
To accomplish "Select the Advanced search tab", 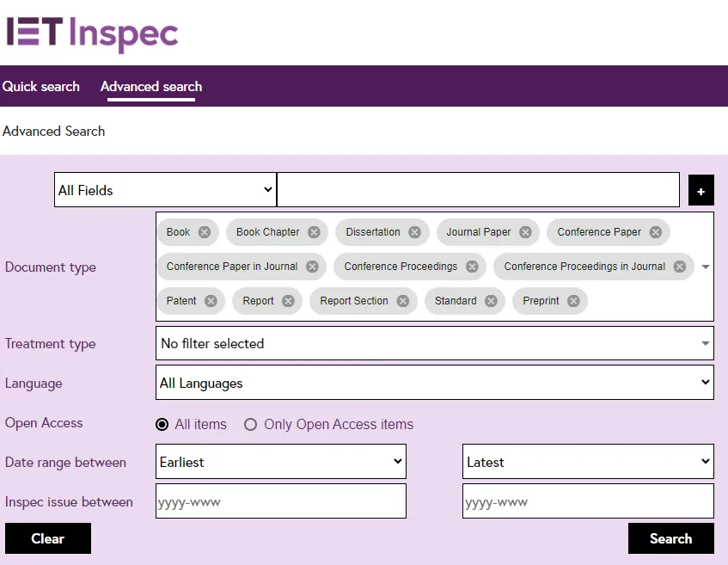I will [151, 86].
